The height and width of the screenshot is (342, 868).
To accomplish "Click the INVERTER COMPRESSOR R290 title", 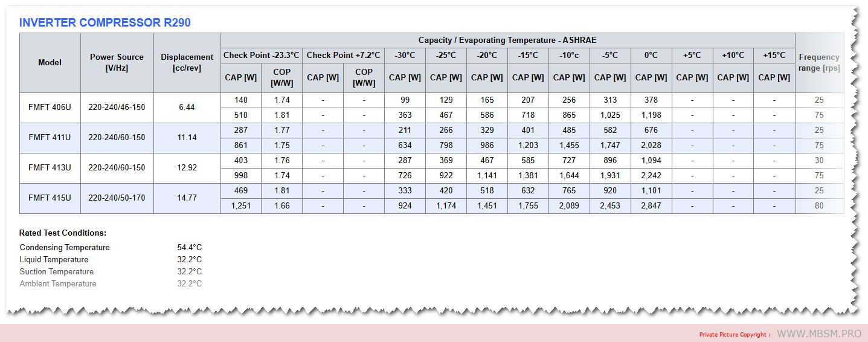I will 105,23.
